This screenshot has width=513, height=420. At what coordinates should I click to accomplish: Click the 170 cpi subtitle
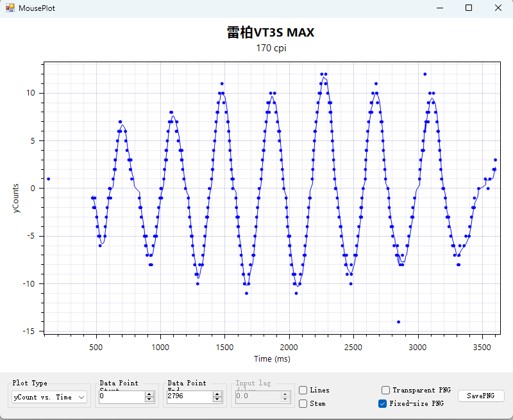(271, 48)
